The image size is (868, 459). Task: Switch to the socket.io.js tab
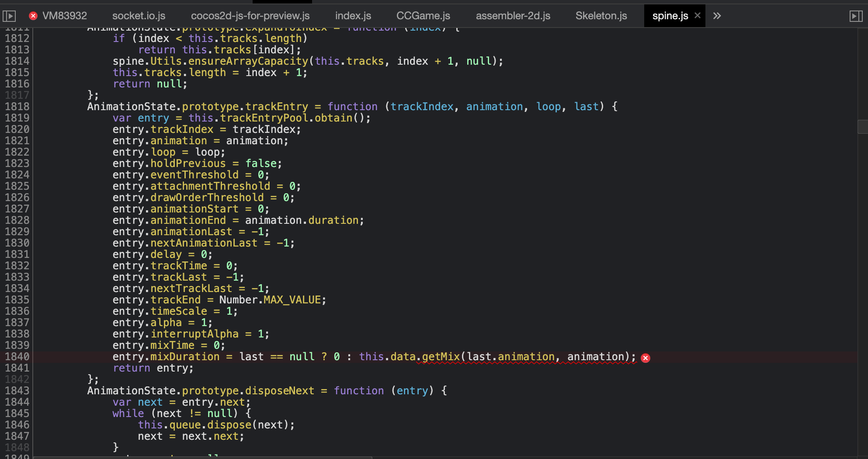point(139,16)
